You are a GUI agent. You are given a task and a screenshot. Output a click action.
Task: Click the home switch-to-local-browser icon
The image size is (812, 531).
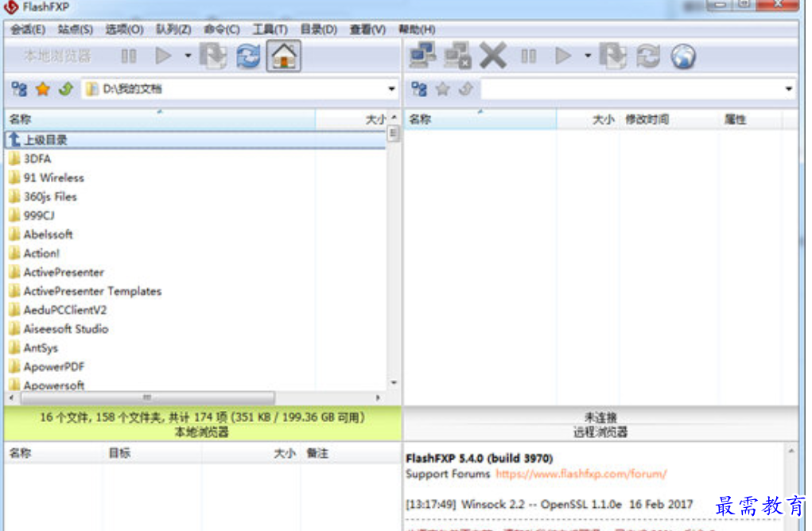click(x=284, y=56)
